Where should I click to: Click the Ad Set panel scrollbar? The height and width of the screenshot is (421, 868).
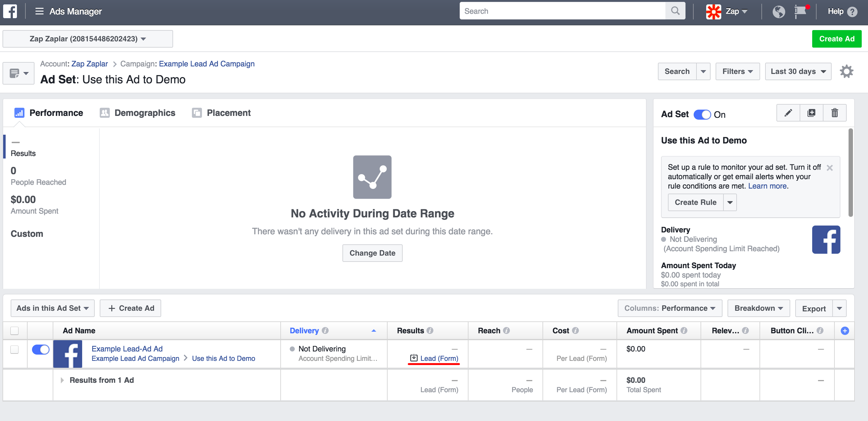tap(850, 172)
